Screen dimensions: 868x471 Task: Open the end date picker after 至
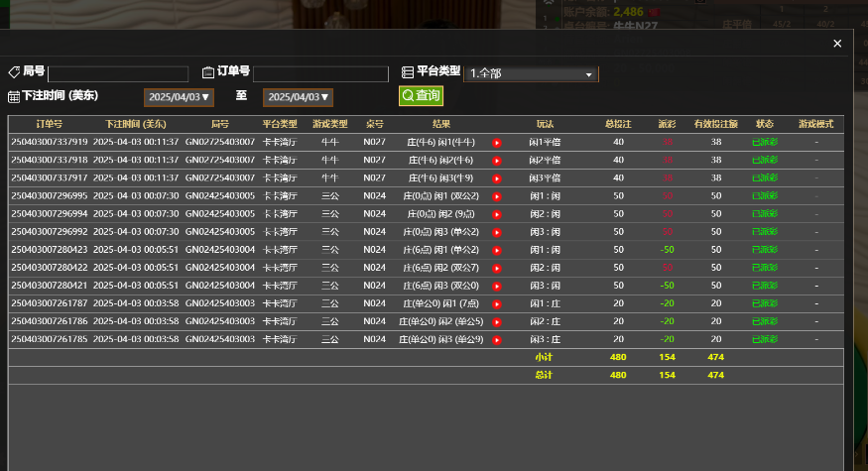click(x=299, y=97)
